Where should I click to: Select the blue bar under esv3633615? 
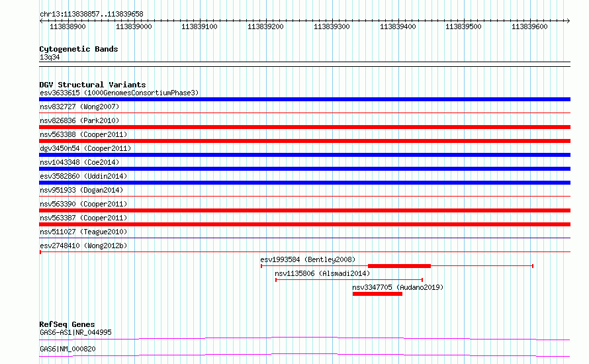point(304,99)
